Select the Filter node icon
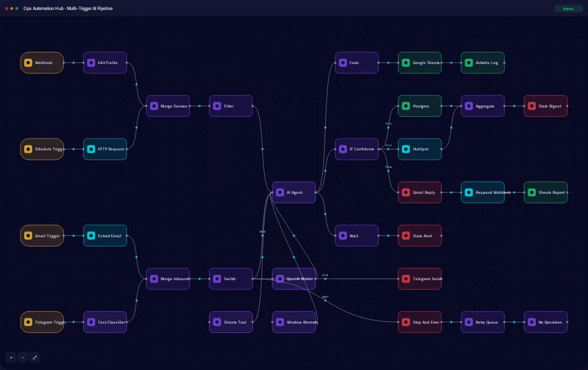This screenshot has width=588, height=370. pyautogui.click(x=217, y=106)
